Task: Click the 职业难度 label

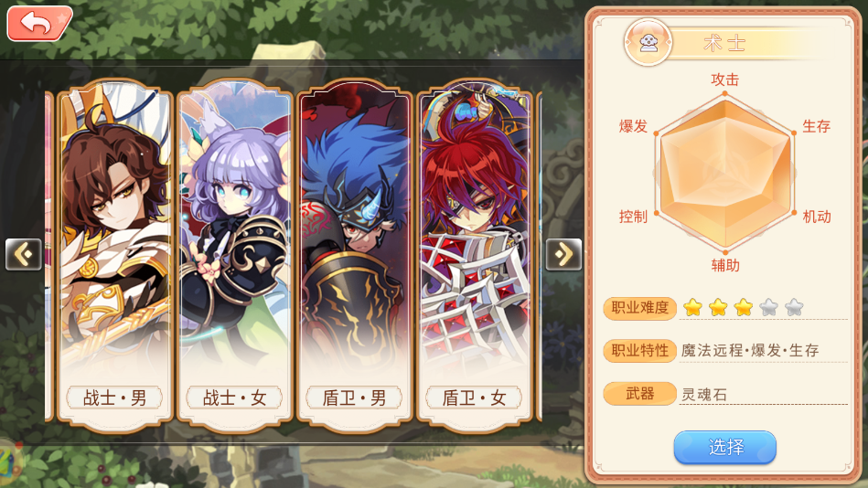Action: (640, 308)
